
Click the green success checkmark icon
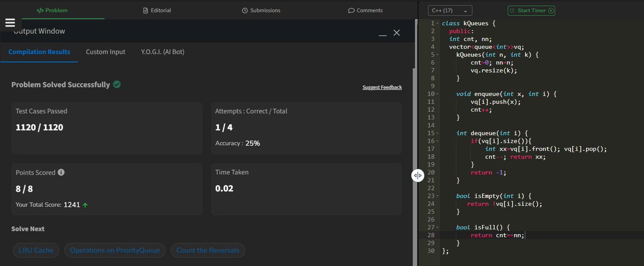(116, 84)
